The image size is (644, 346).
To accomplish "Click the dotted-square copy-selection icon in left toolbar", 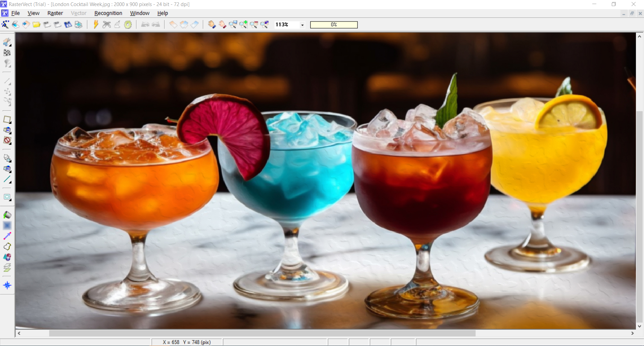I will tap(7, 158).
